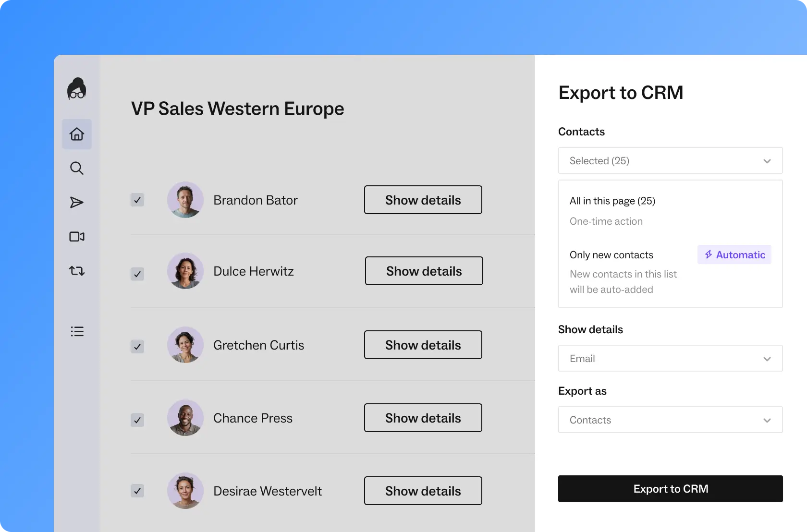Uncheck the Brandon Bator checkbox
This screenshot has height=532, width=807.
137,200
